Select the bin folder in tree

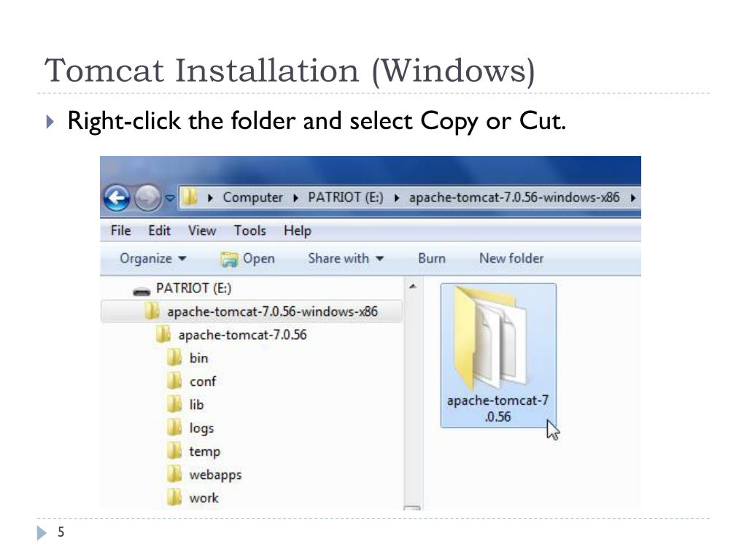pyautogui.click(x=198, y=358)
